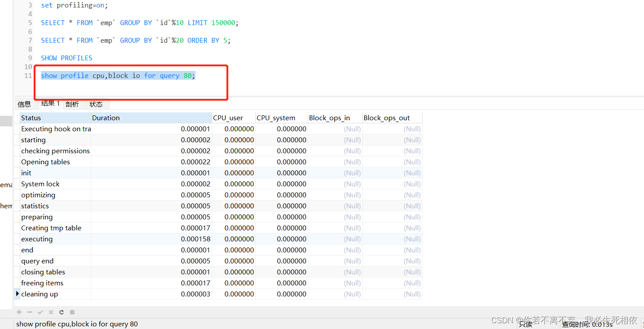Click the SHOW PROFILES line in editor
Viewport: 644px width, 329px height.
click(66, 58)
